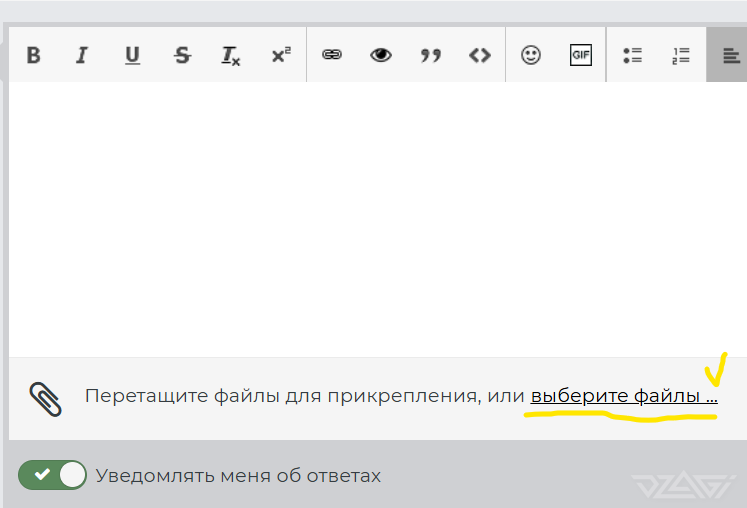
Task: Click the paperclip attachment icon
Action: pos(45,398)
